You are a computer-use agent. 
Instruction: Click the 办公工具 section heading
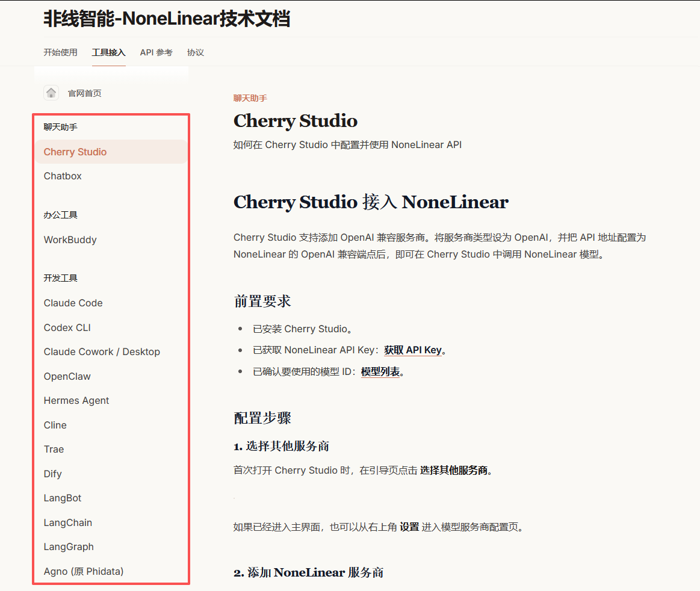(60, 215)
